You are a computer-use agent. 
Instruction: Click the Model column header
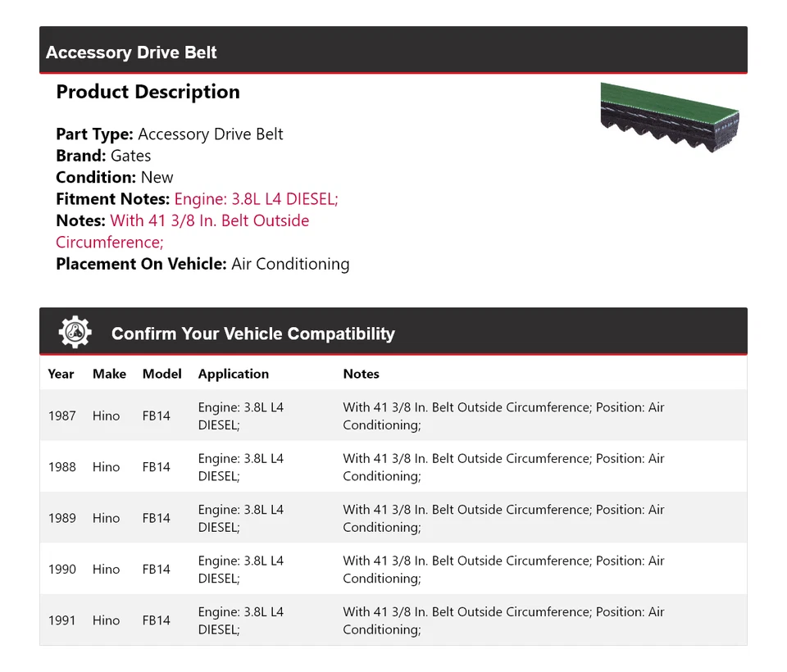(x=161, y=374)
